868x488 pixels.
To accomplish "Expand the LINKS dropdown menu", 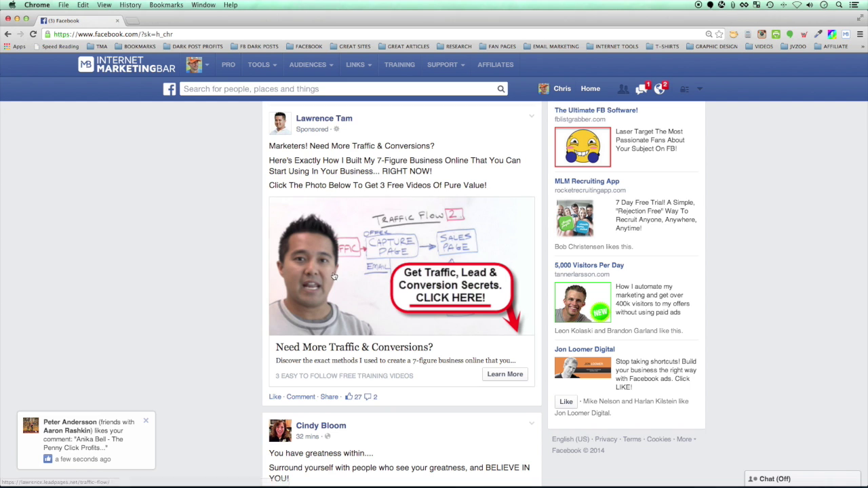I will [359, 64].
